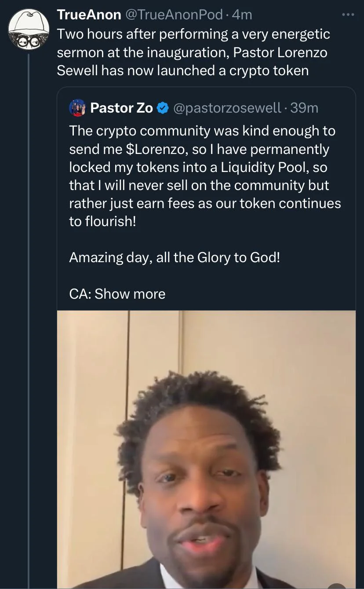Tap the blue verified badge
This screenshot has height=589, width=364.
pyautogui.click(x=163, y=108)
